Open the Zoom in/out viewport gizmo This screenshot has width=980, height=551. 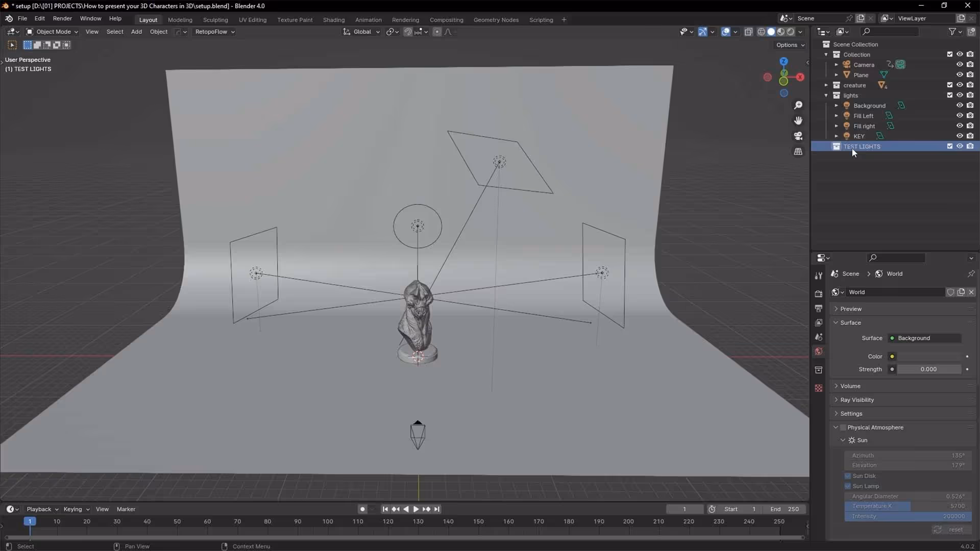[798, 105]
